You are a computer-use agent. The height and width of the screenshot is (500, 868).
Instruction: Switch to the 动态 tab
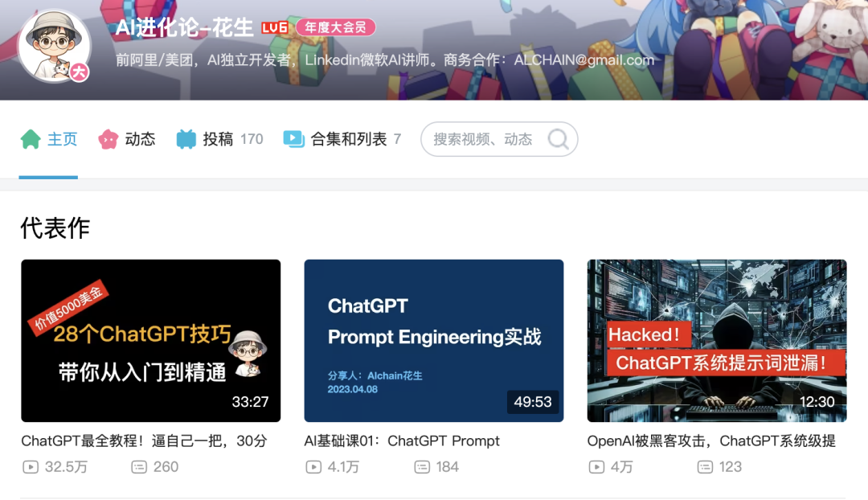click(x=127, y=139)
